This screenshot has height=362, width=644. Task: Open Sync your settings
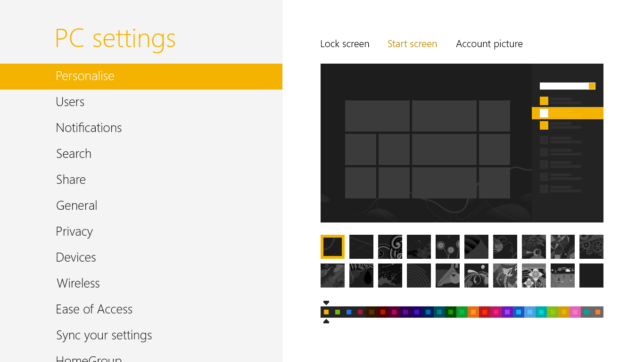(x=104, y=335)
